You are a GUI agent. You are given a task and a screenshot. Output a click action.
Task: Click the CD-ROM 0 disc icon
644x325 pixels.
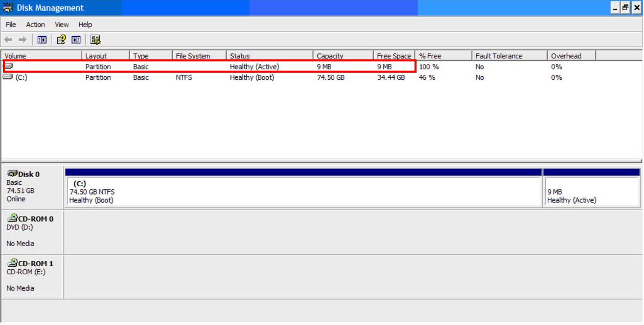tap(12, 219)
